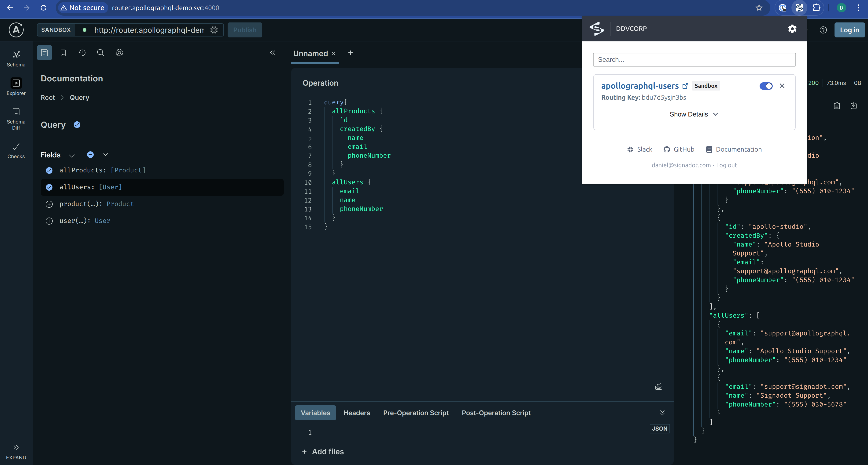868x465 pixels.
Task: Click Log out in Signadot popup
Action: (x=727, y=165)
